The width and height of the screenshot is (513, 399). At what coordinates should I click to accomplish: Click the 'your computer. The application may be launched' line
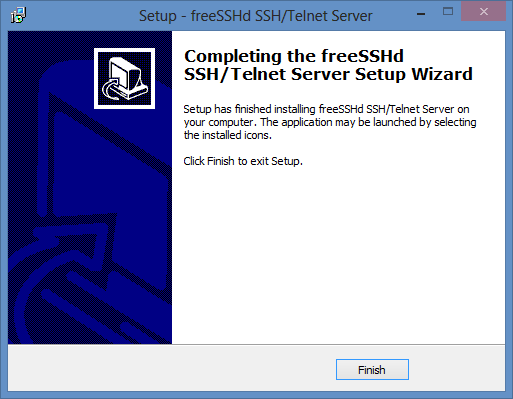pyautogui.click(x=330, y=122)
